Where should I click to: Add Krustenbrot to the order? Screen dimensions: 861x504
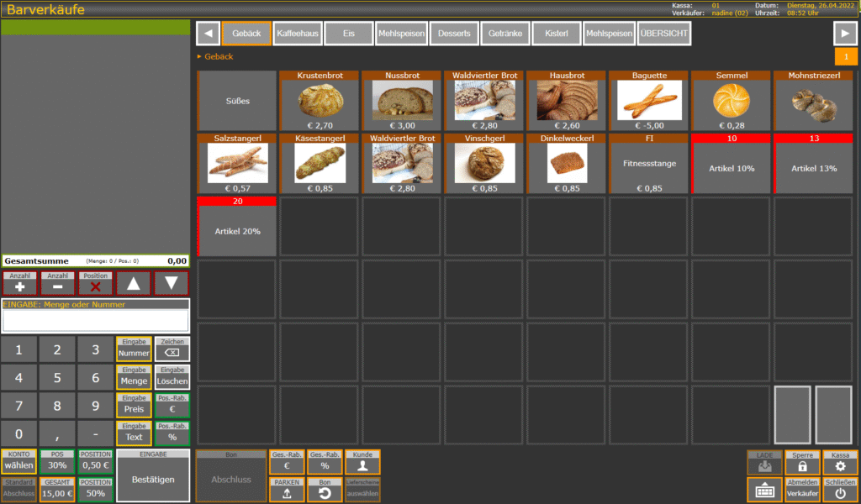320,100
